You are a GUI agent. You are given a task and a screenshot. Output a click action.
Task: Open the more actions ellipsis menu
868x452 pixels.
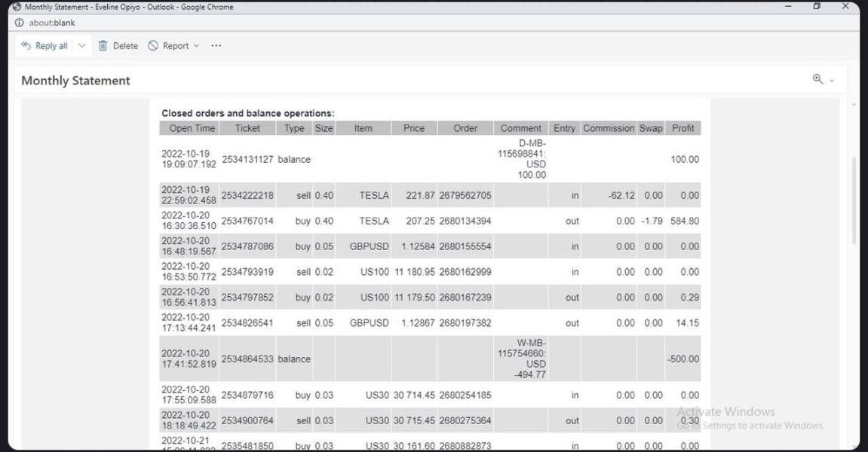coord(216,46)
